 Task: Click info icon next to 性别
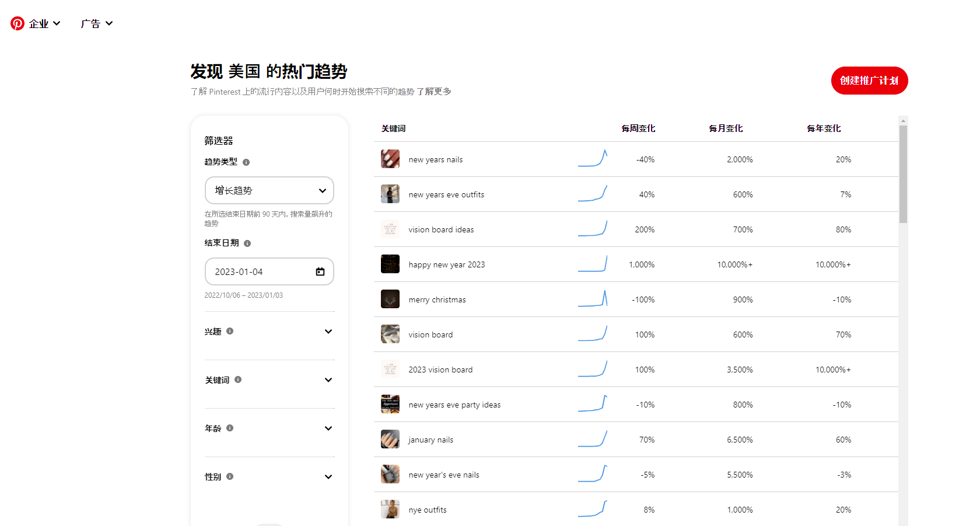(230, 476)
